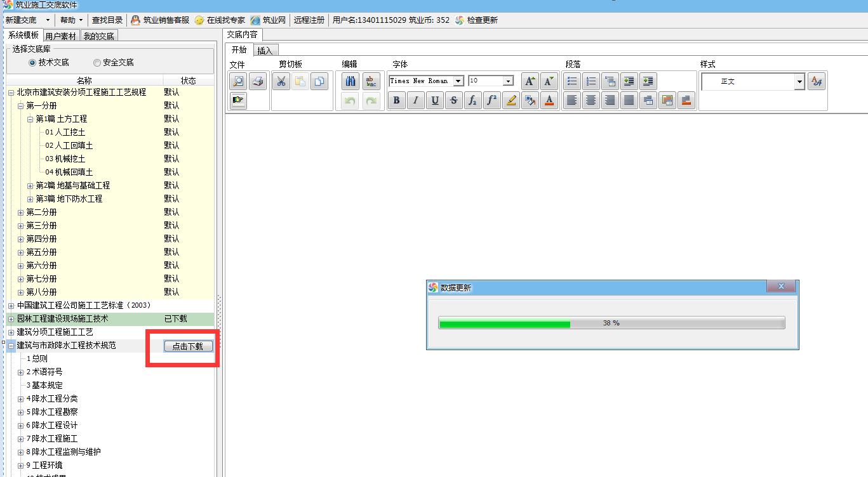This screenshot has height=477, width=868.
Task: Switch to the 用户素材 tab
Action: click(x=61, y=36)
